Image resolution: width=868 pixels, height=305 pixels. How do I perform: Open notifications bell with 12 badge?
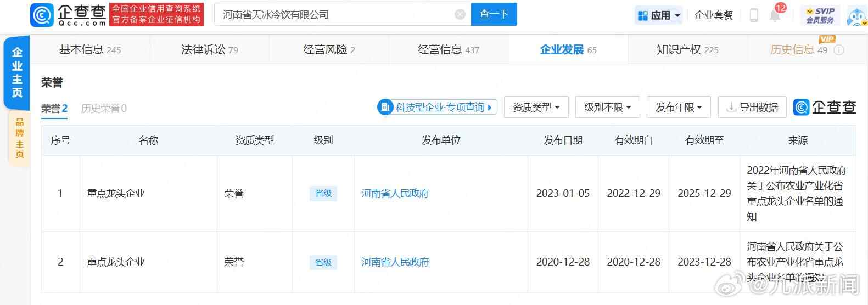coord(775,15)
